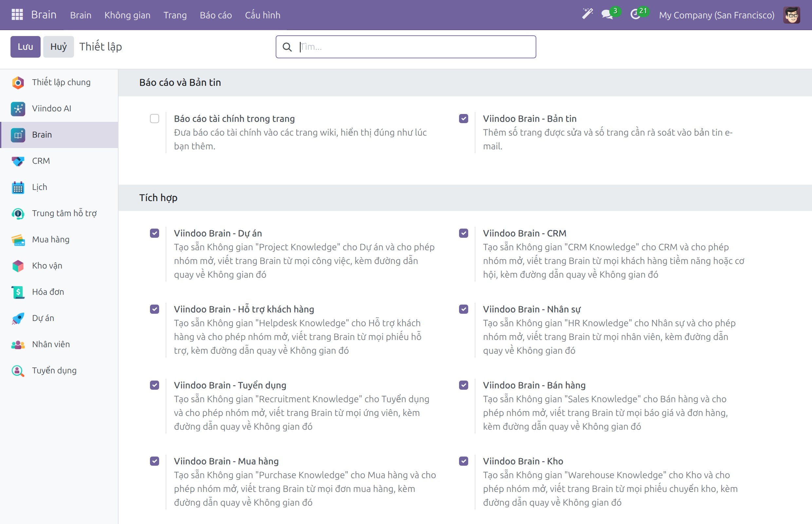Select the Dự án rocket sidebar icon
Viewport: 812px width, 524px height.
[18, 318]
